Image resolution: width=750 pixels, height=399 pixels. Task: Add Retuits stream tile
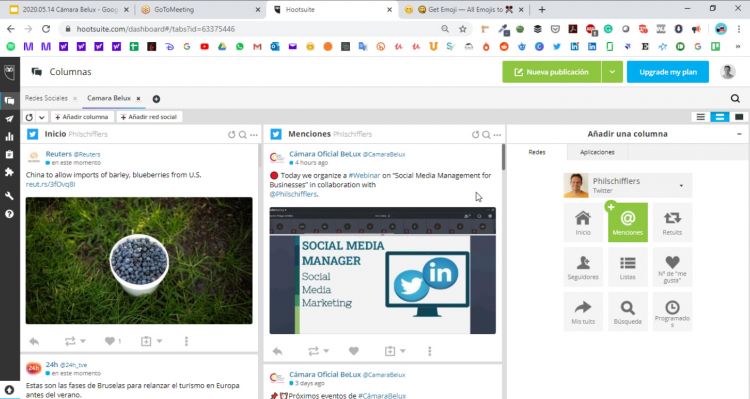point(672,222)
